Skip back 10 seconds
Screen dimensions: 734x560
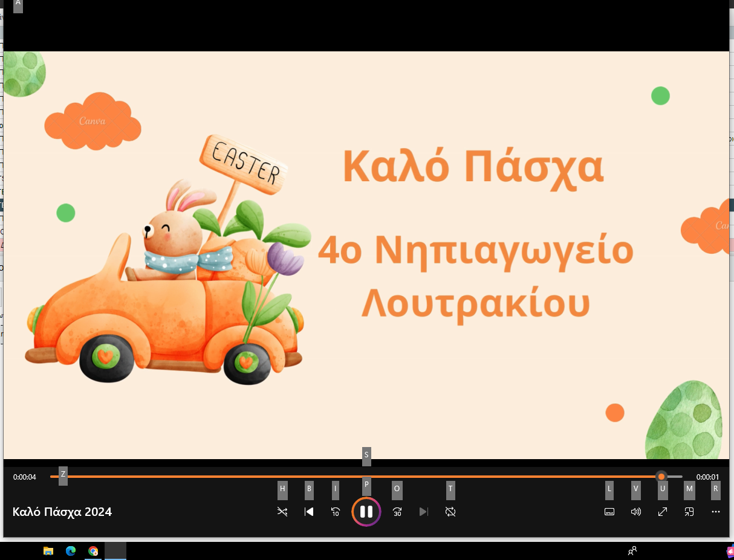(x=336, y=512)
